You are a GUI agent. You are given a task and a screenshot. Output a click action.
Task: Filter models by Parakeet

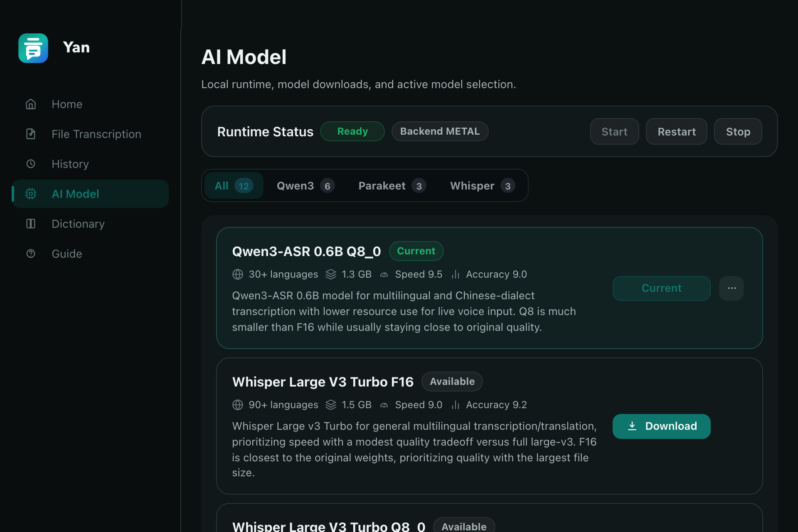click(392, 185)
